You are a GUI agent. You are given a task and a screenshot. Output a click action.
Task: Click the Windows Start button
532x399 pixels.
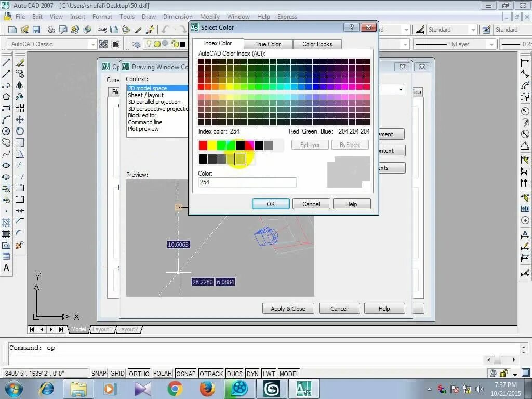pyautogui.click(x=14, y=389)
